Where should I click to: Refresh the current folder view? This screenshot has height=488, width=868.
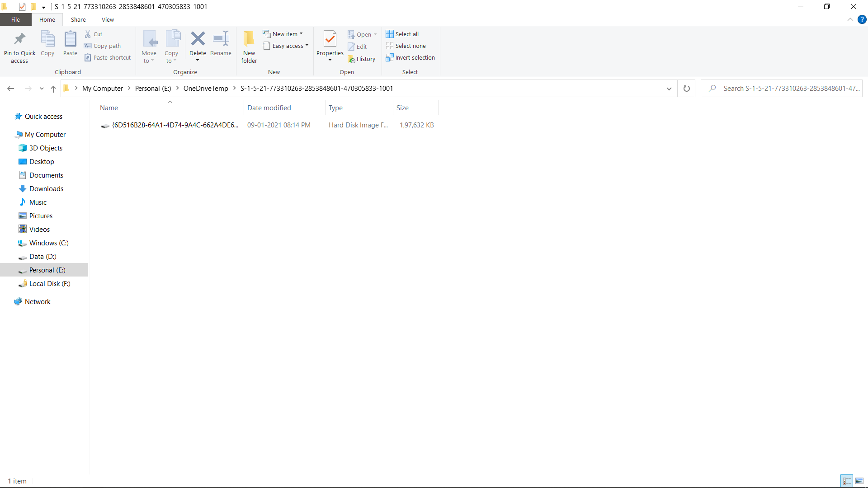point(686,89)
